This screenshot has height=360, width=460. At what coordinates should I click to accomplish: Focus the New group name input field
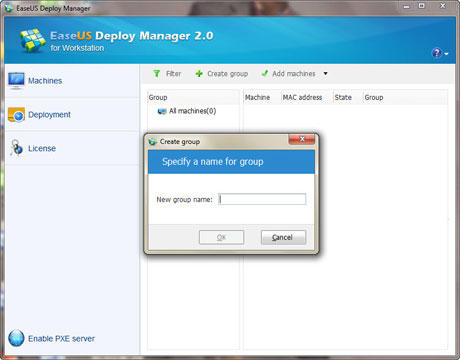point(262,199)
